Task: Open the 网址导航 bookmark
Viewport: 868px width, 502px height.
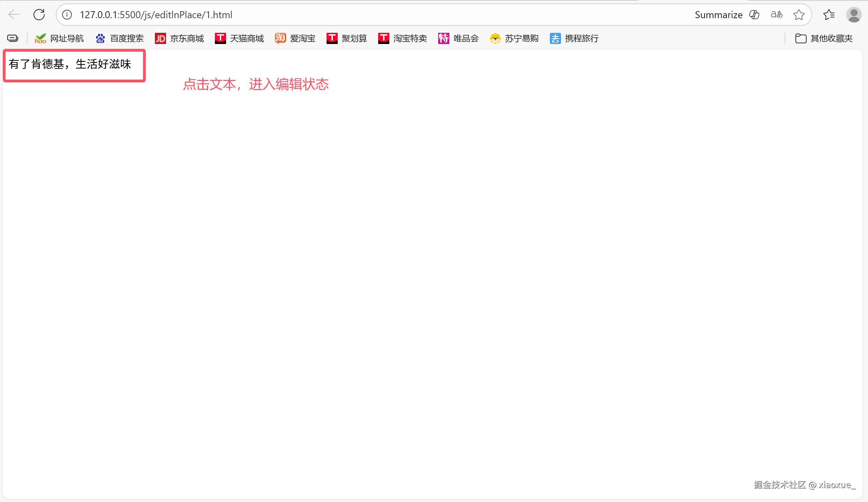Action: pos(59,38)
